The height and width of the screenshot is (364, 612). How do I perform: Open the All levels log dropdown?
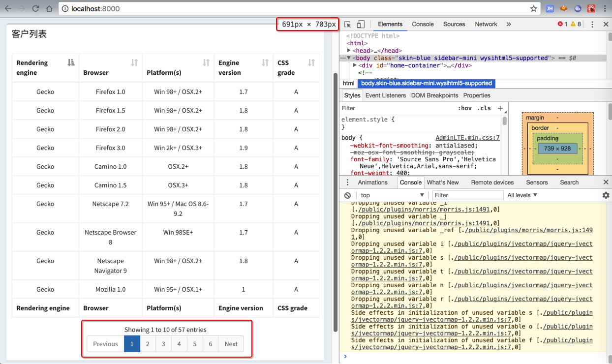(522, 195)
